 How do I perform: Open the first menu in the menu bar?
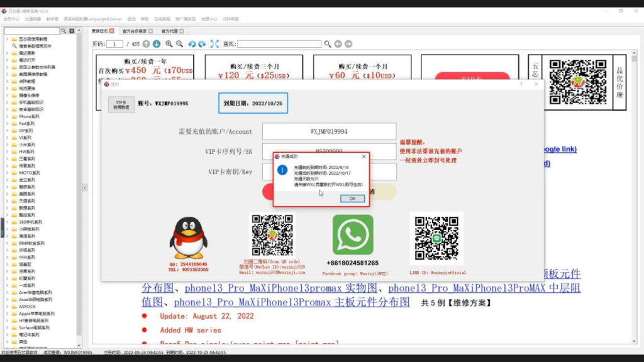tap(11, 19)
